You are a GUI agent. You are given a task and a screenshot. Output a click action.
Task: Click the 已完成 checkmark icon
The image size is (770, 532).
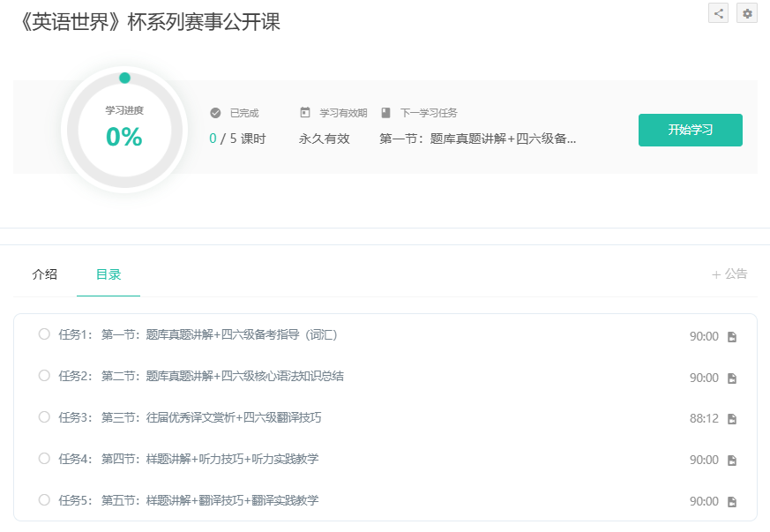click(x=215, y=113)
